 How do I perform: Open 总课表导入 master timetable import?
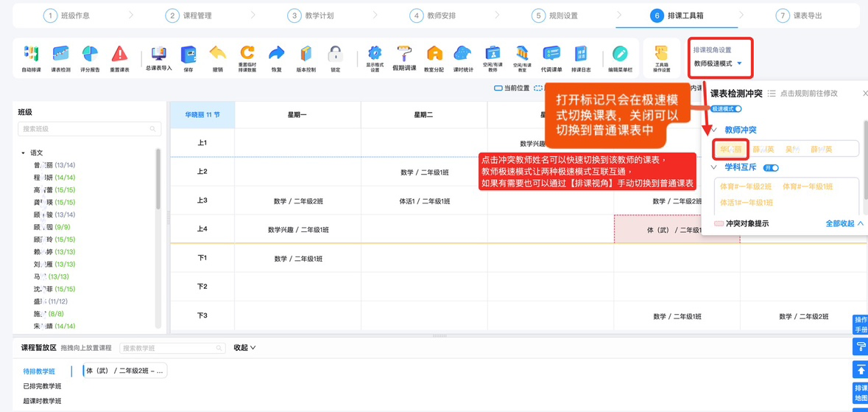tap(159, 58)
